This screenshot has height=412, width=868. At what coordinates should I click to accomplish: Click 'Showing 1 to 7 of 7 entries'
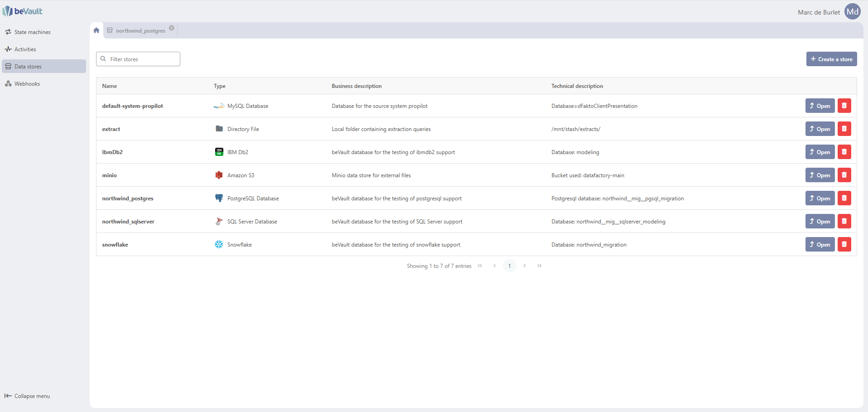pos(439,266)
